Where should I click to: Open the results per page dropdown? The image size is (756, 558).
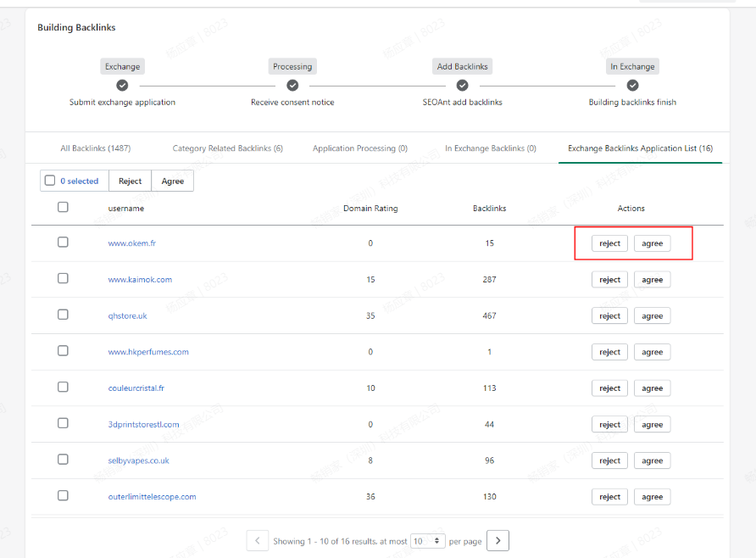[427, 541]
